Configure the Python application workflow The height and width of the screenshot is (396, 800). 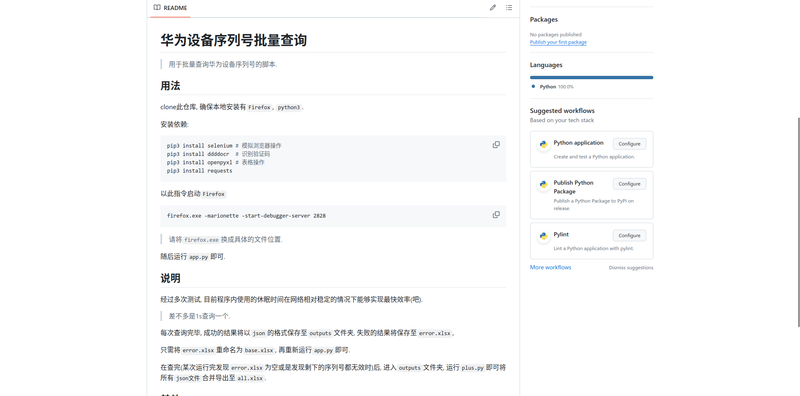tap(629, 144)
